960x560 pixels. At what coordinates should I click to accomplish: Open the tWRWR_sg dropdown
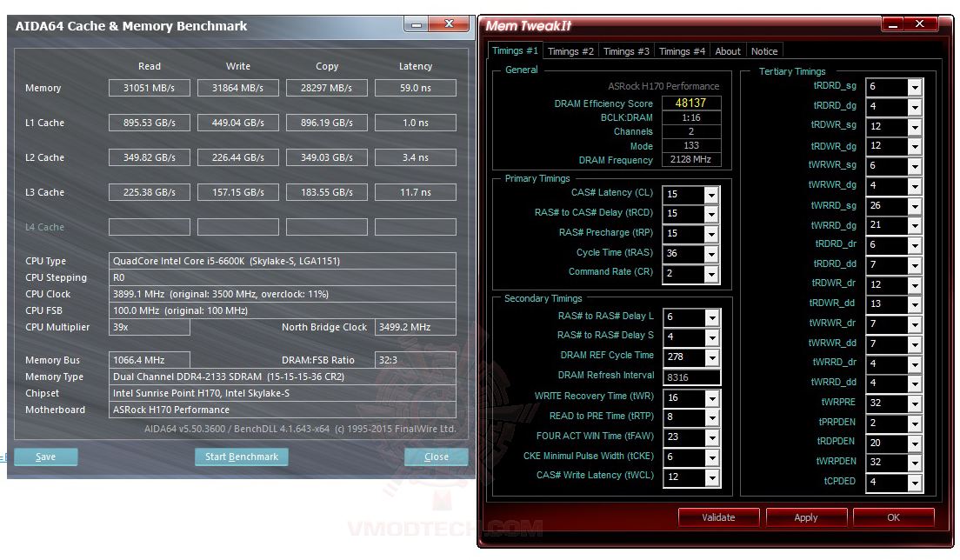pos(915,167)
